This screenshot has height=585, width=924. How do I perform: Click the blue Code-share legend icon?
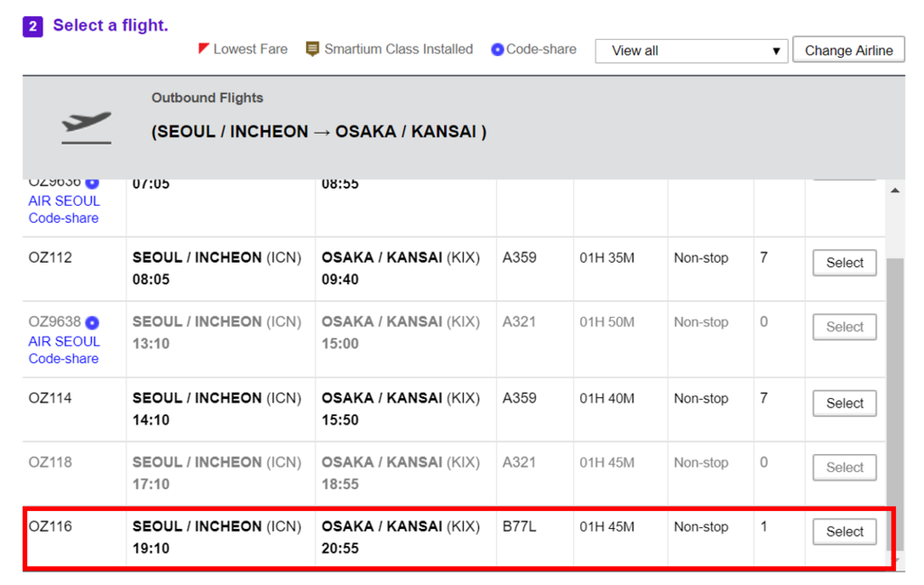497,50
